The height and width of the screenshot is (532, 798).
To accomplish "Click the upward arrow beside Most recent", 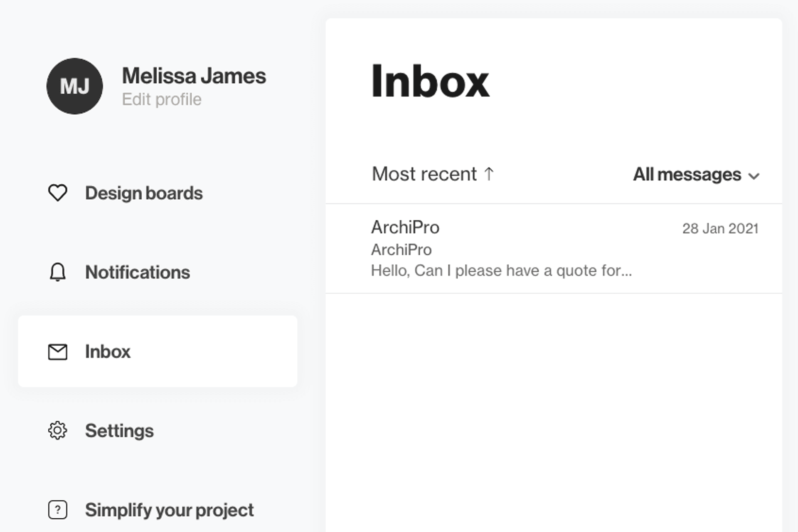I will pyautogui.click(x=489, y=174).
